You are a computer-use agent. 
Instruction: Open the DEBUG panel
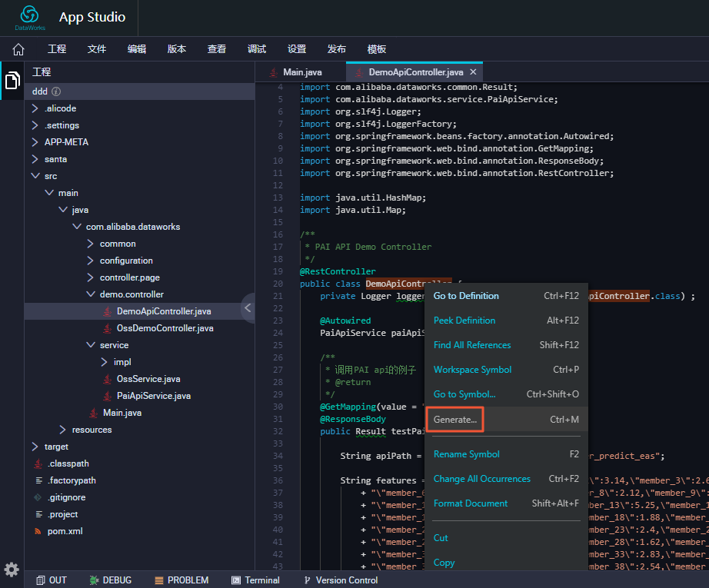pyautogui.click(x=111, y=580)
